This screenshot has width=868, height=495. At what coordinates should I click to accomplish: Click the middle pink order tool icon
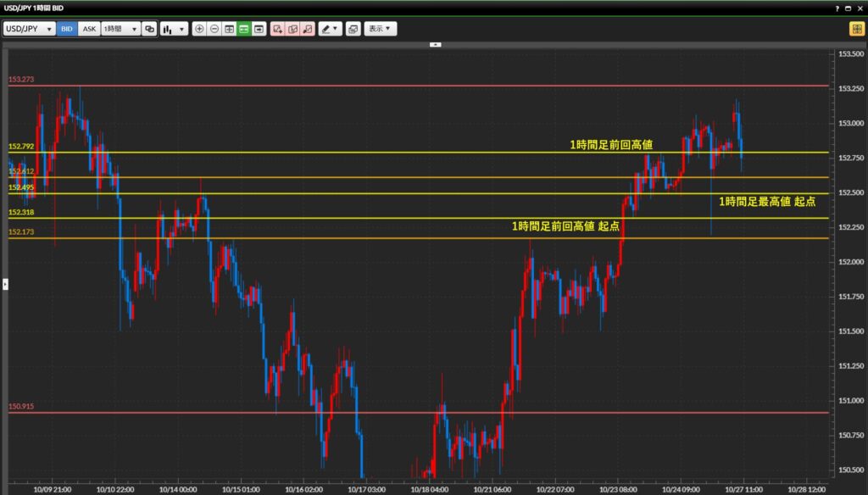click(292, 29)
